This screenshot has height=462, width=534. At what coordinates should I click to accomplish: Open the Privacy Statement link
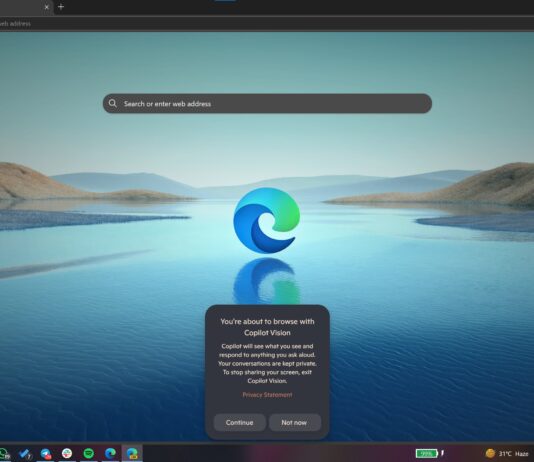[x=267, y=395]
